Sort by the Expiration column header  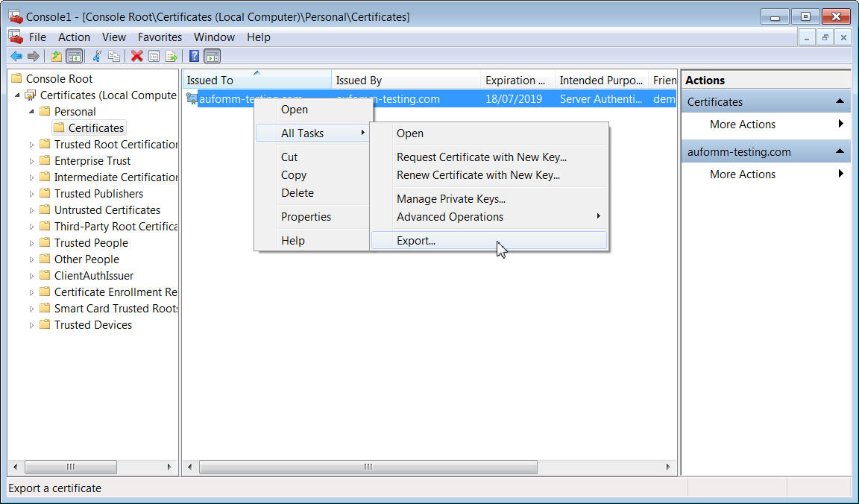pos(516,81)
